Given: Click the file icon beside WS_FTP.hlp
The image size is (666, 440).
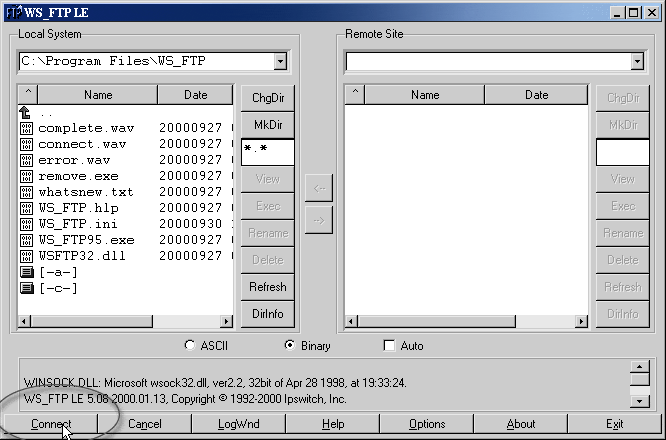Looking at the screenshot, I should [26, 208].
